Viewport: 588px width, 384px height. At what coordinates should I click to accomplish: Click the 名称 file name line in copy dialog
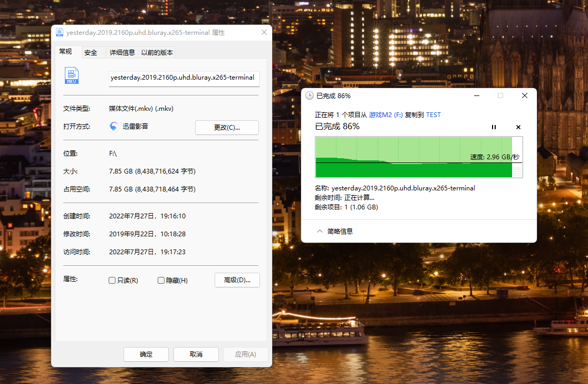coord(395,188)
